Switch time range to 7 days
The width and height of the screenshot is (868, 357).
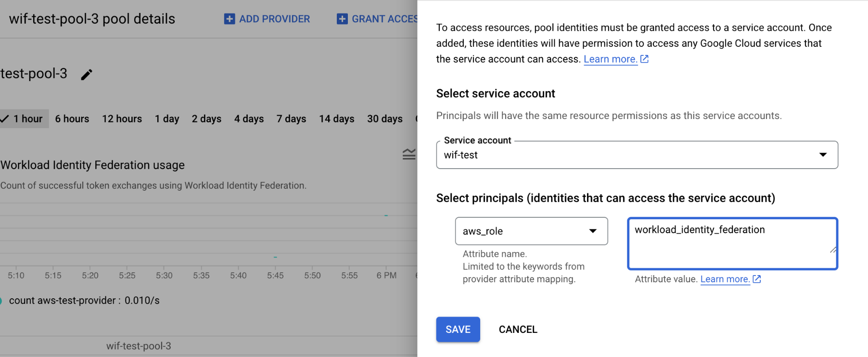(x=291, y=119)
